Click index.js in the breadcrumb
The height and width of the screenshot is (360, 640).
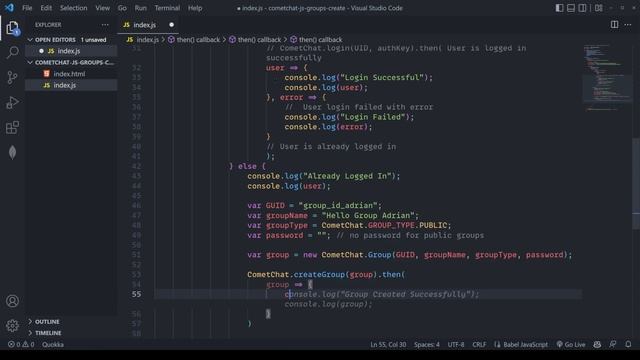(147, 40)
